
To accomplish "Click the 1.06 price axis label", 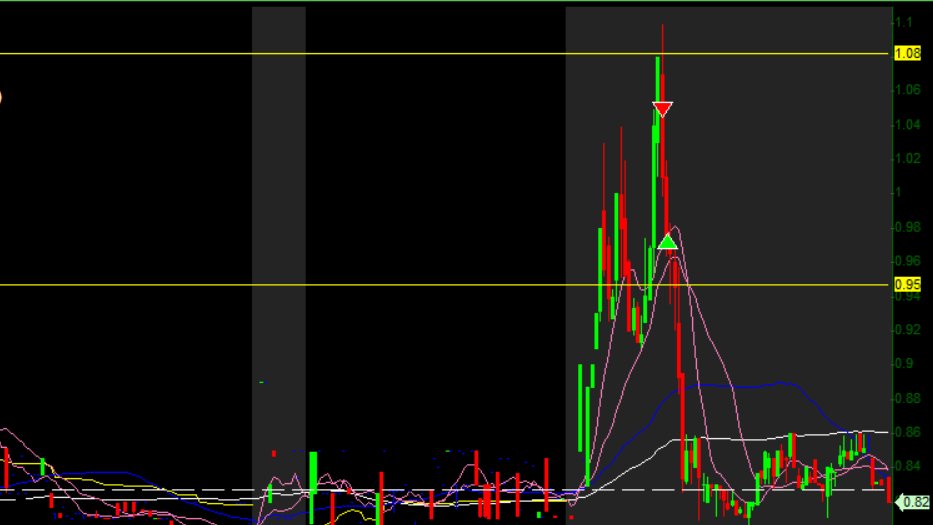I will pyautogui.click(x=908, y=90).
